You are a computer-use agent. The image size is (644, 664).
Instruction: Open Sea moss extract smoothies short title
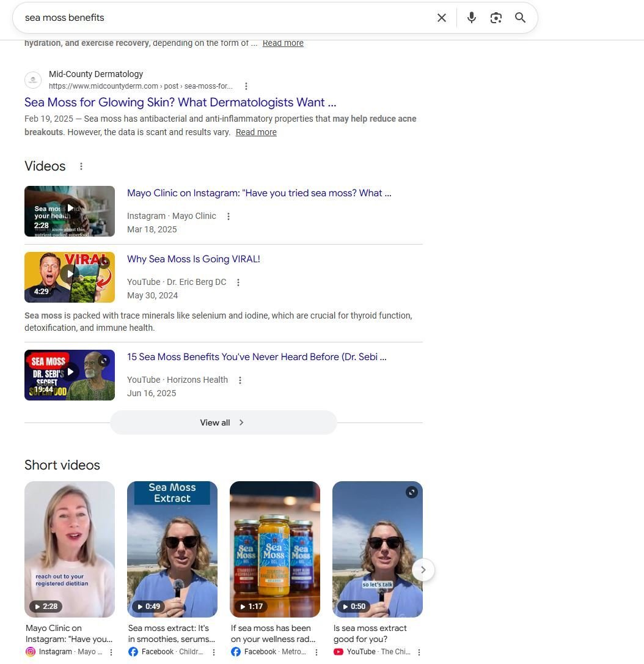[171, 633]
